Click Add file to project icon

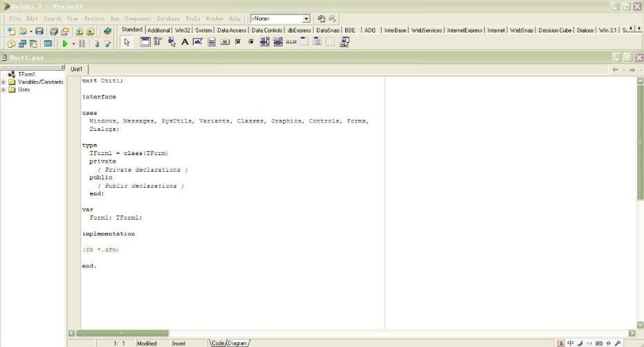pos(80,31)
